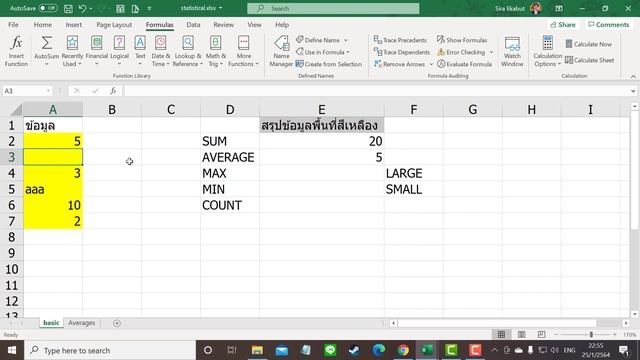Open the Name Box dropdown
The width and height of the screenshot is (640, 360).
(48, 91)
